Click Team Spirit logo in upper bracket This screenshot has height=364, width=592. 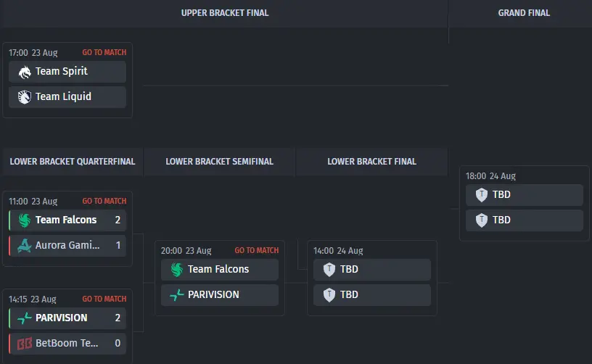tap(25, 72)
